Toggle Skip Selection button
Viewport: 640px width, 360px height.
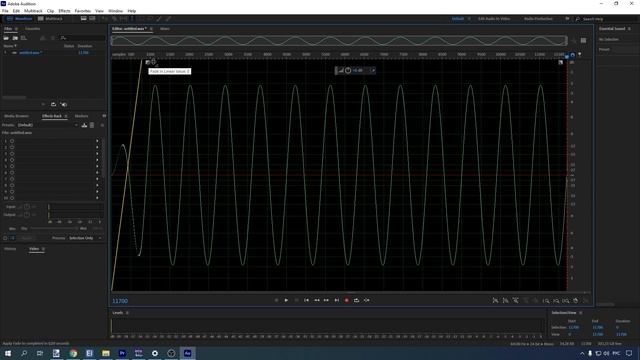[367, 300]
